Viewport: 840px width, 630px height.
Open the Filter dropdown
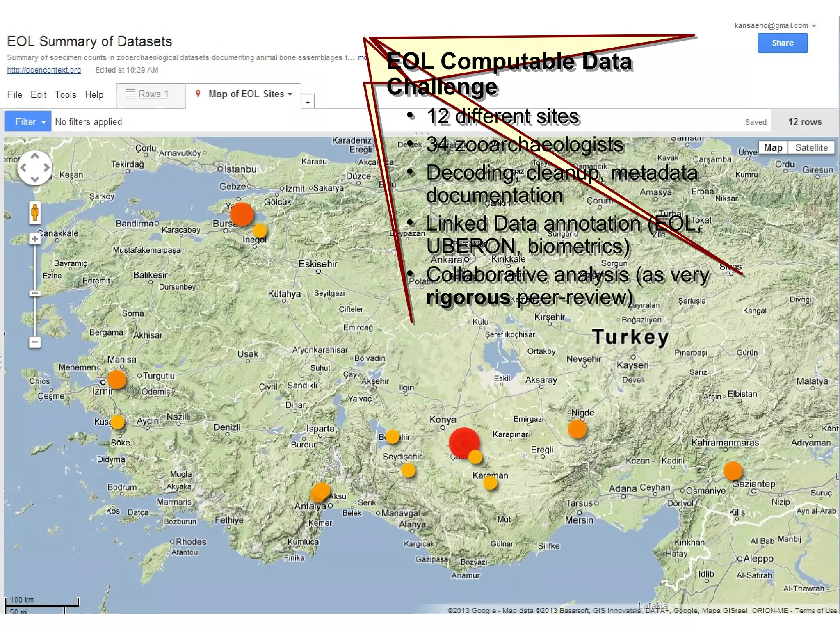(x=28, y=121)
